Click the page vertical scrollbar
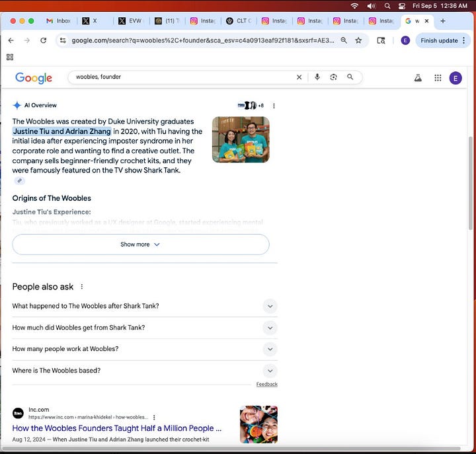This screenshot has width=476, height=454. pos(470,184)
